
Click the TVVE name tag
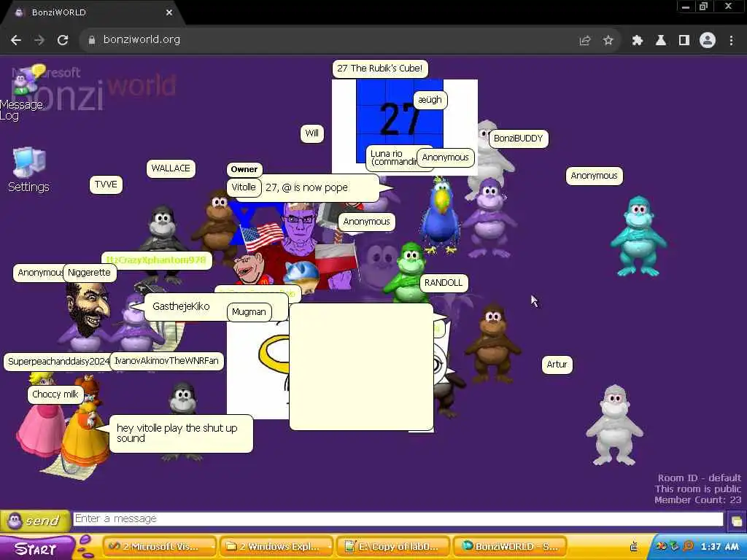click(106, 184)
